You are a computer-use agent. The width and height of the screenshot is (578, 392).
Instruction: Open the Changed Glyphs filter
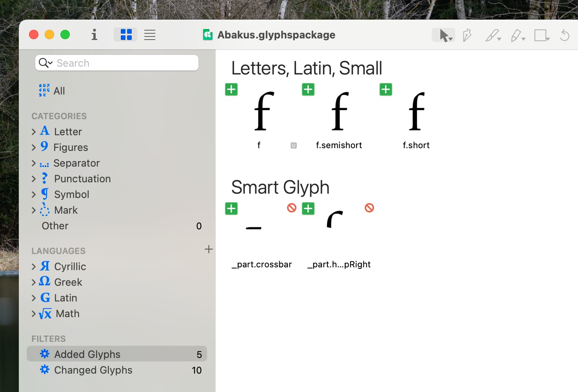[x=93, y=370]
